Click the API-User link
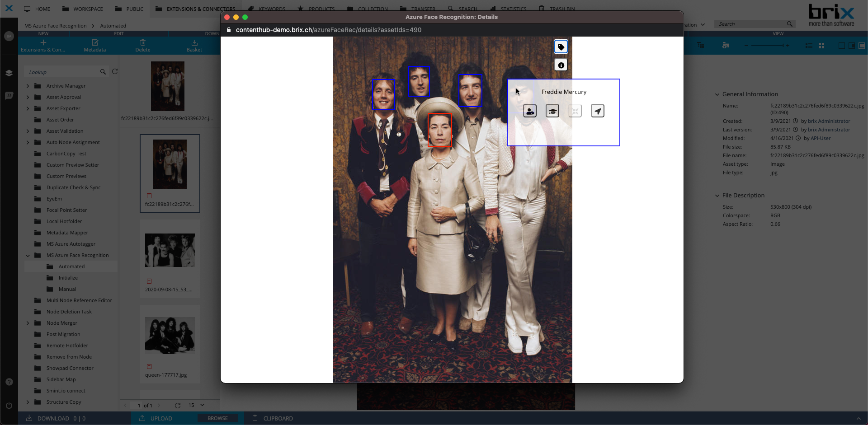This screenshot has height=425, width=868. [x=821, y=138]
